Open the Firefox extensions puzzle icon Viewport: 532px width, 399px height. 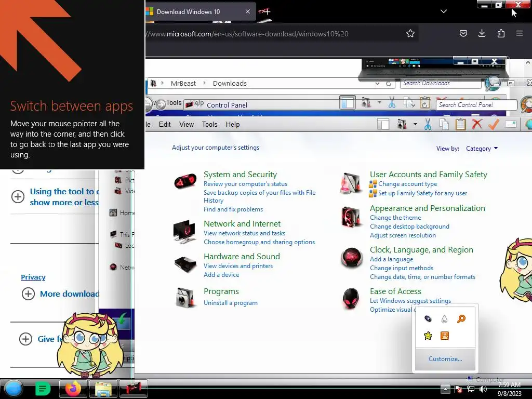coord(501,33)
